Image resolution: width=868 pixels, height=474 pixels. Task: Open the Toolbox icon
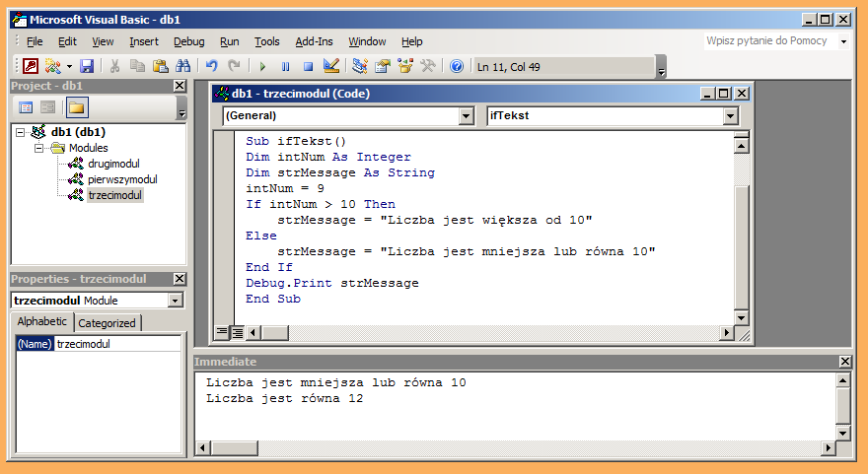(428, 66)
